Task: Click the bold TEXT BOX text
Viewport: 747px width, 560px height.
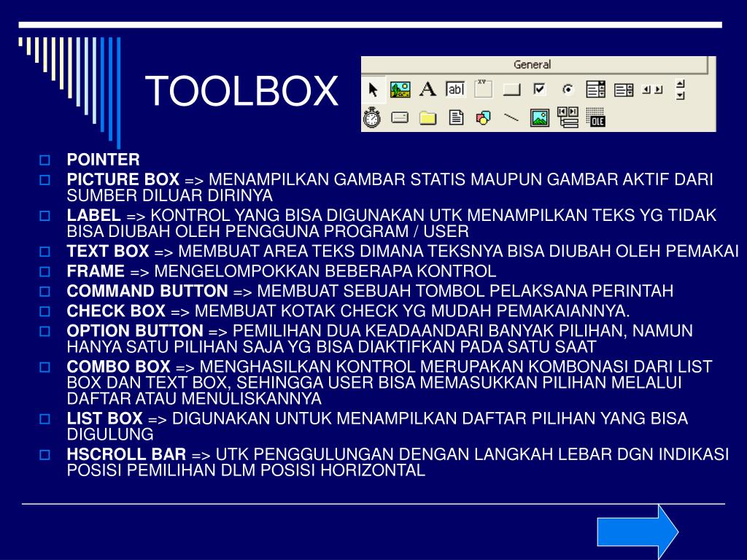Action: 108,251
